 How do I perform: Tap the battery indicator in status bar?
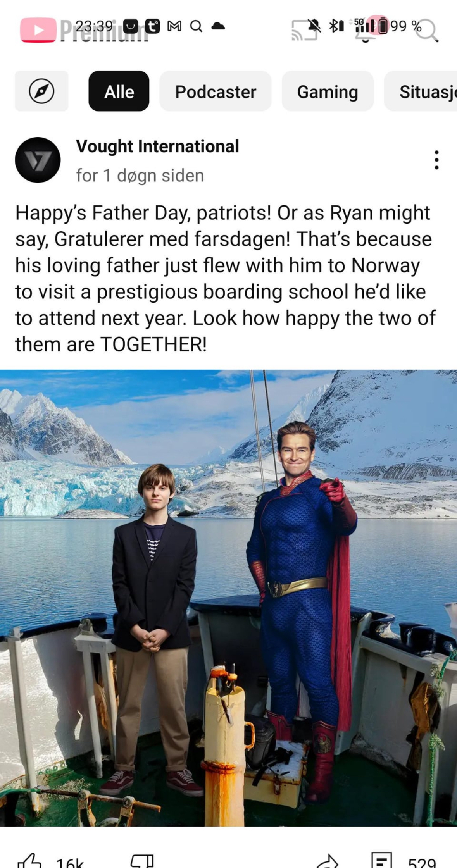click(x=383, y=26)
